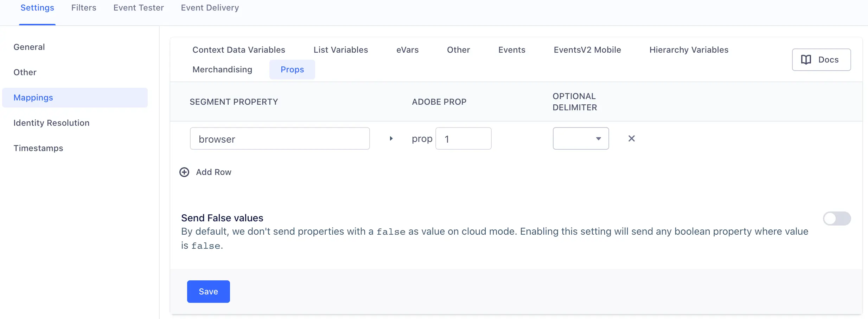Open the Event Tester tab
Viewport: 868px width, 319px height.
tap(139, 8)
